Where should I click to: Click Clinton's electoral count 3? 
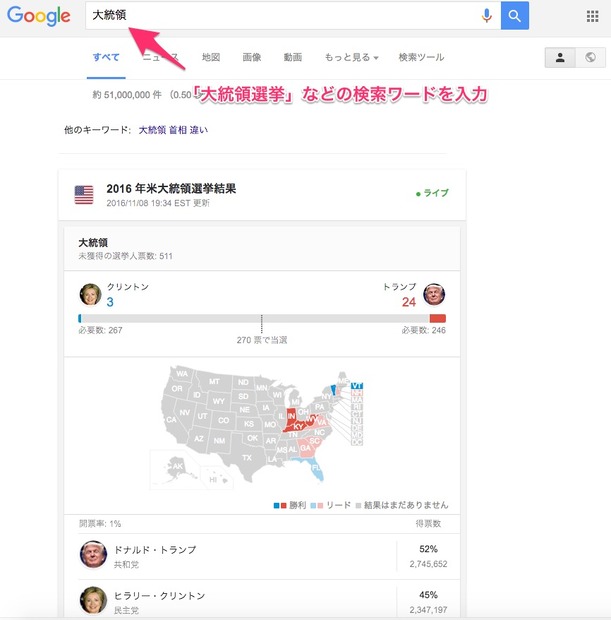[110, 302]
